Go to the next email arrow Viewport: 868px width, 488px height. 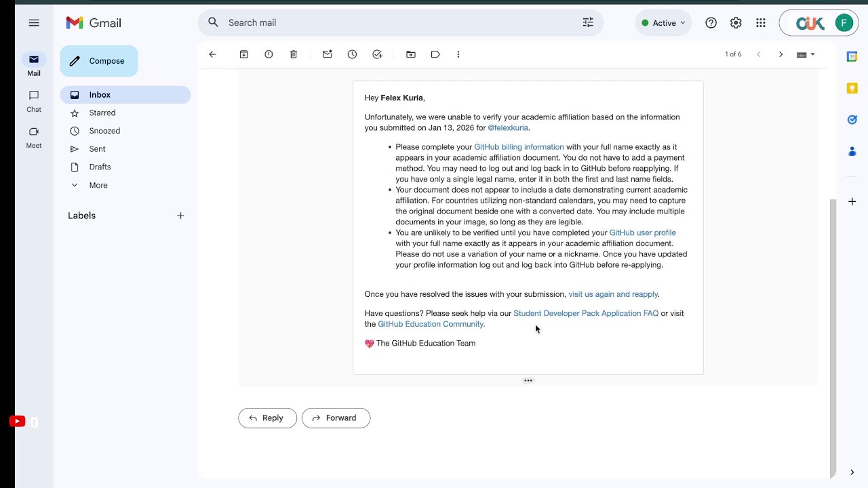[781, 54]
